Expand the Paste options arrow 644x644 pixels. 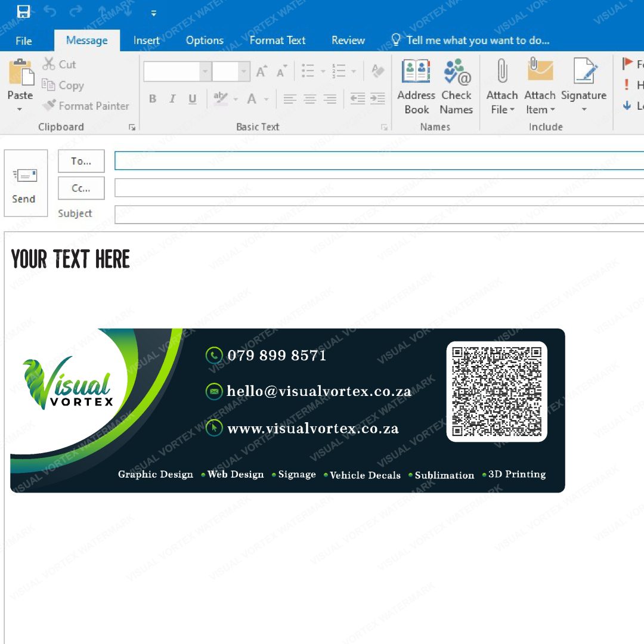(20, 109)
